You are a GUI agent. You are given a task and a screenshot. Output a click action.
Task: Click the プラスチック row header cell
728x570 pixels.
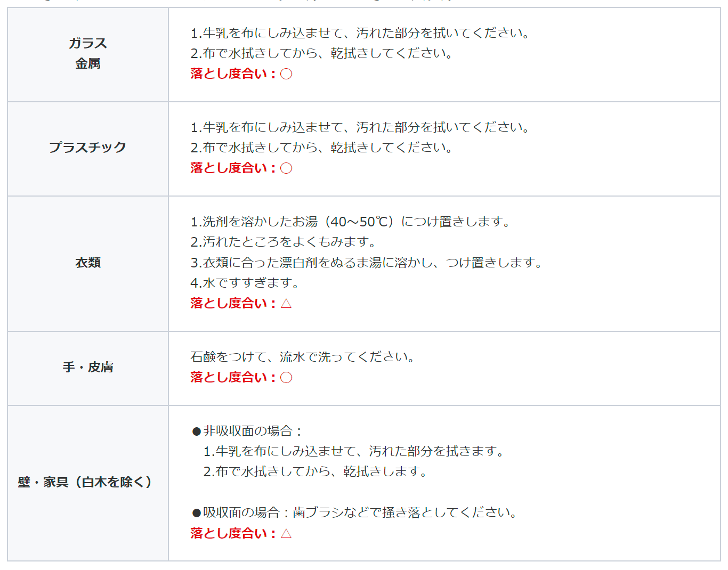coord(88,148)
